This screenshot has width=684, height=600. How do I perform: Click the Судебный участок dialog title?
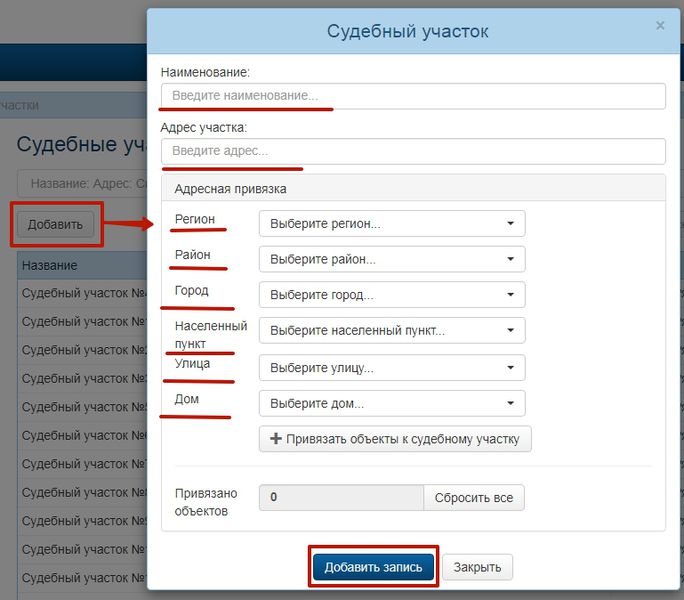[x=407, y=31]
